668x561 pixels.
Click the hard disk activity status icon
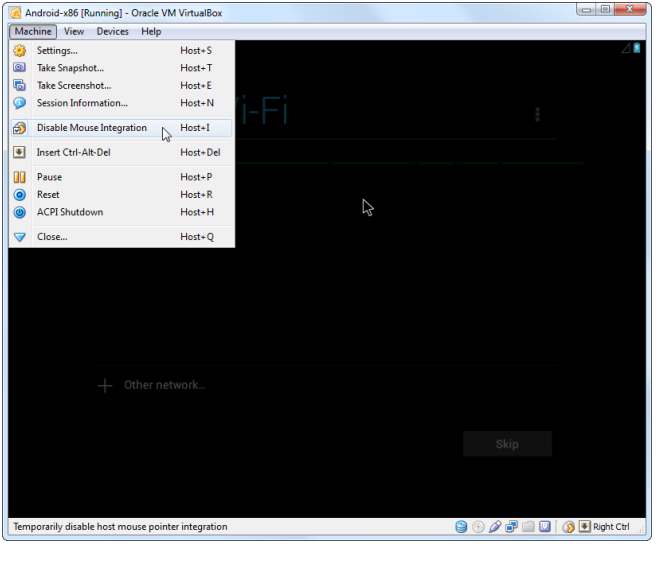(461, 527)
